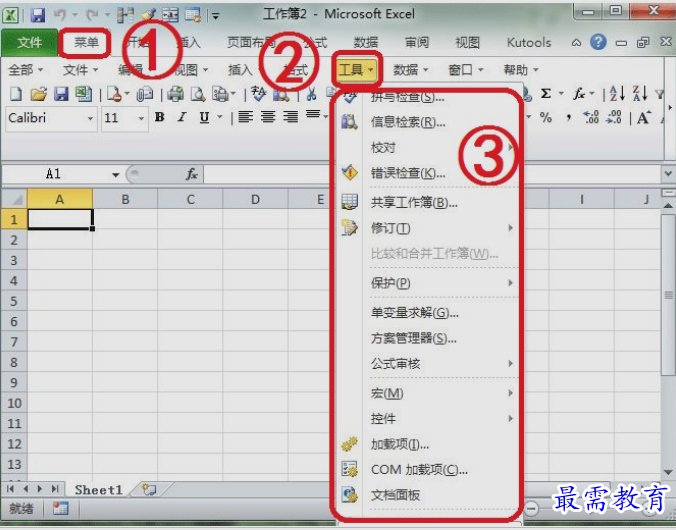Click the Cut scissors icon

click(311, 94)
